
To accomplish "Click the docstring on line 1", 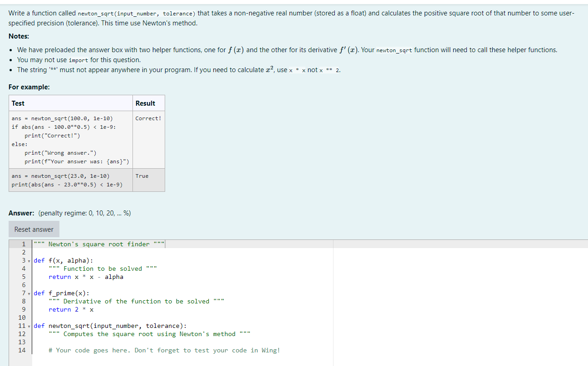I will point(99,244).
